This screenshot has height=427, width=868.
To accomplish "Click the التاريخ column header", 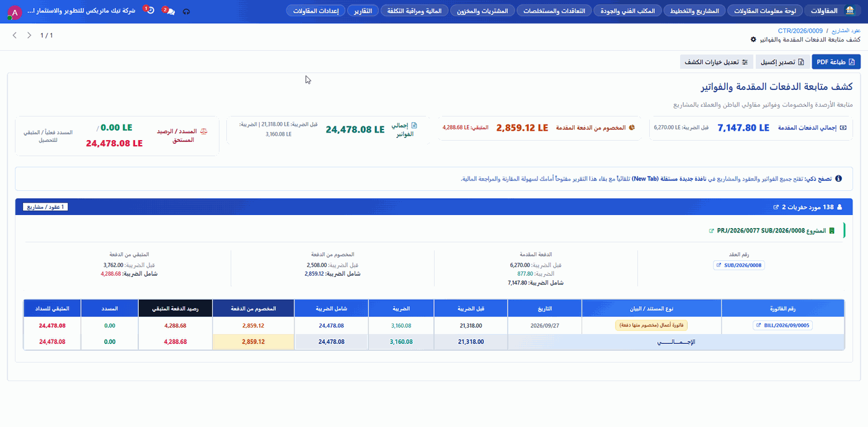I will [544, 308].
